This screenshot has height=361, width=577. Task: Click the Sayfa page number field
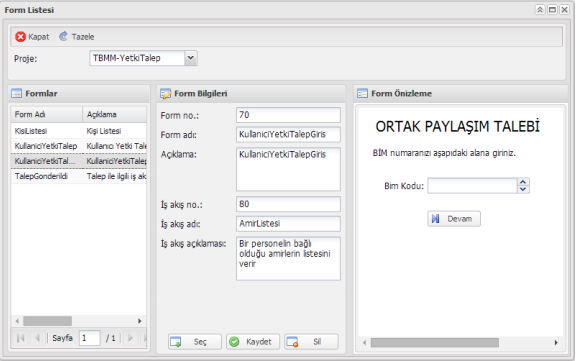point(89,338)
